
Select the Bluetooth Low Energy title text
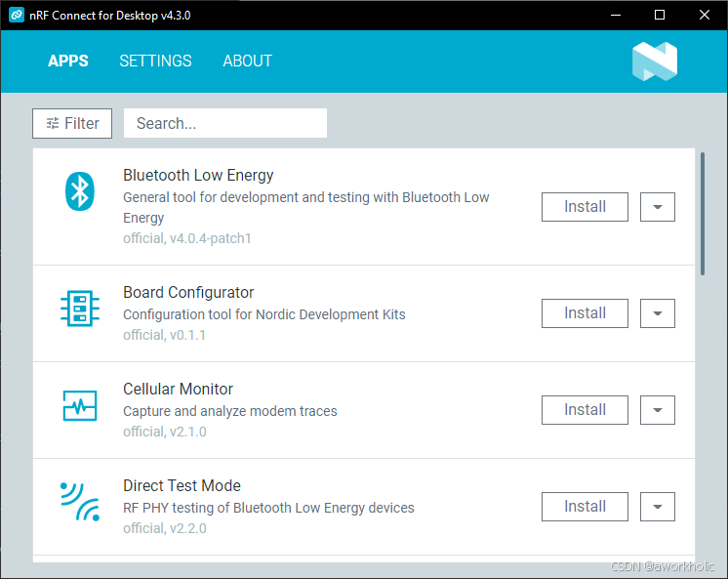tap(198, 175)
